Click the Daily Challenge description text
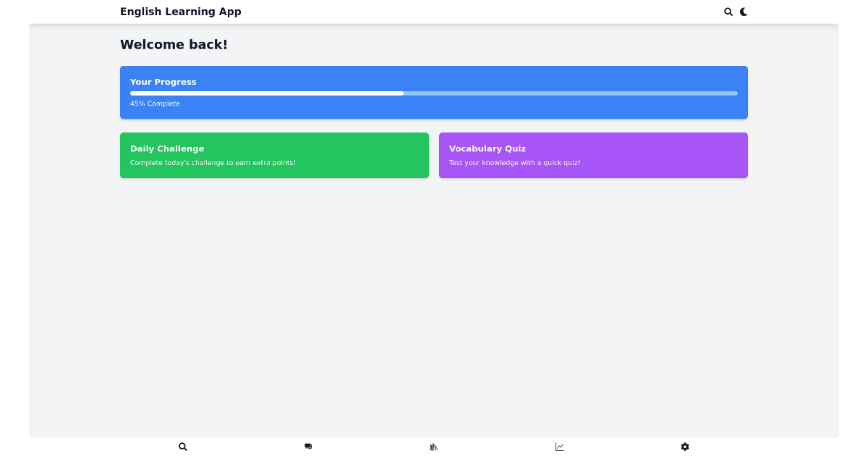868x456 pixels. click(x=213, y=163)
